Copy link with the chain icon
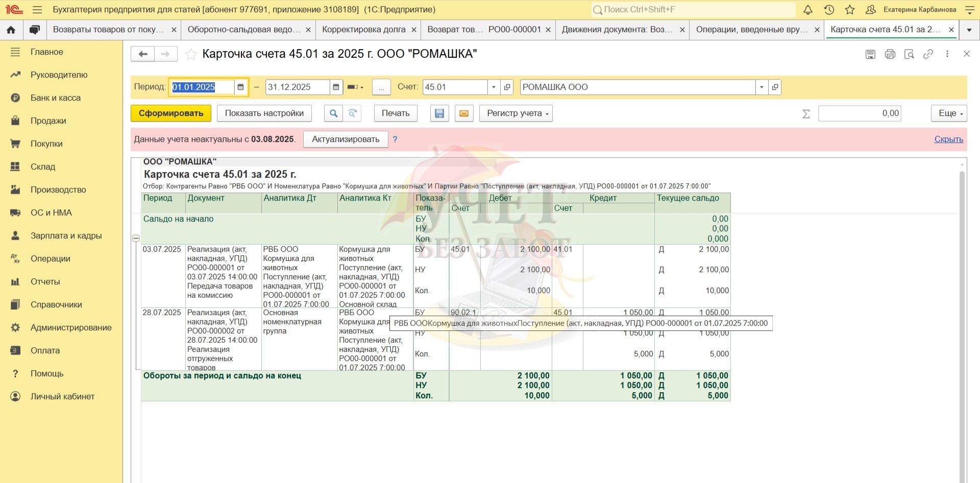 (x=928, y=54)
